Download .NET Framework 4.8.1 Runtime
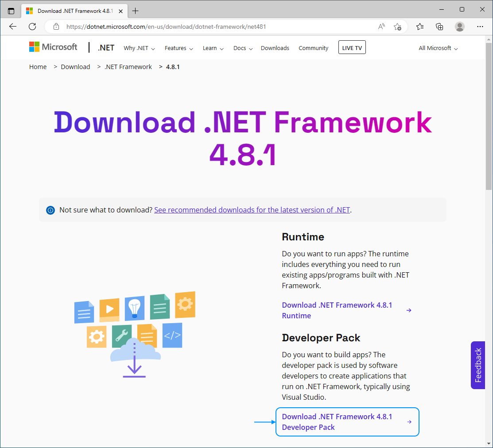 (337, 310)
